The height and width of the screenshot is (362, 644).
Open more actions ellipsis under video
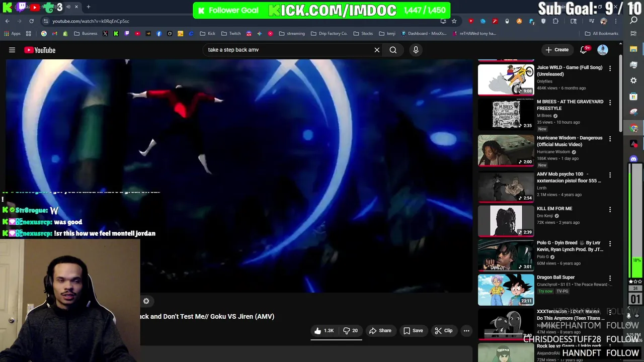point(466,330)
